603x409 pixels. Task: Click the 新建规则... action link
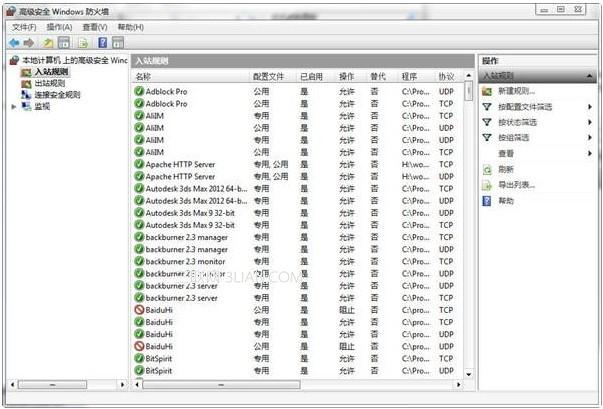[x=516, y=91]
